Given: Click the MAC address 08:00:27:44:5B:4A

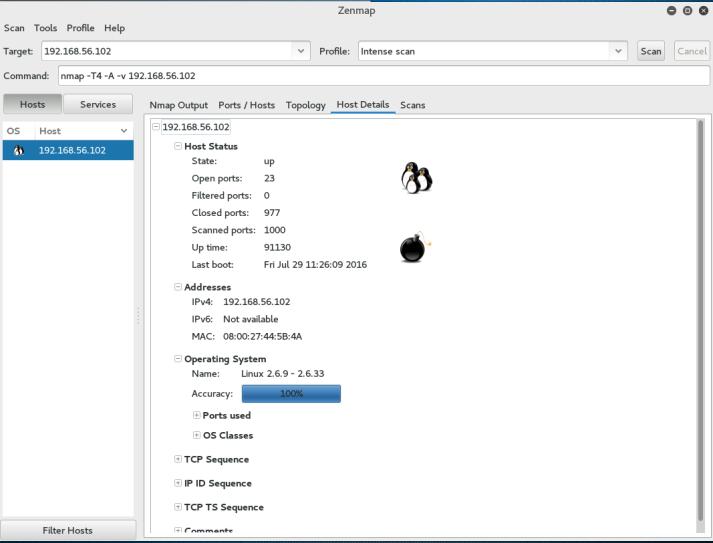Looking at the screenshot, I should point(262,337).
